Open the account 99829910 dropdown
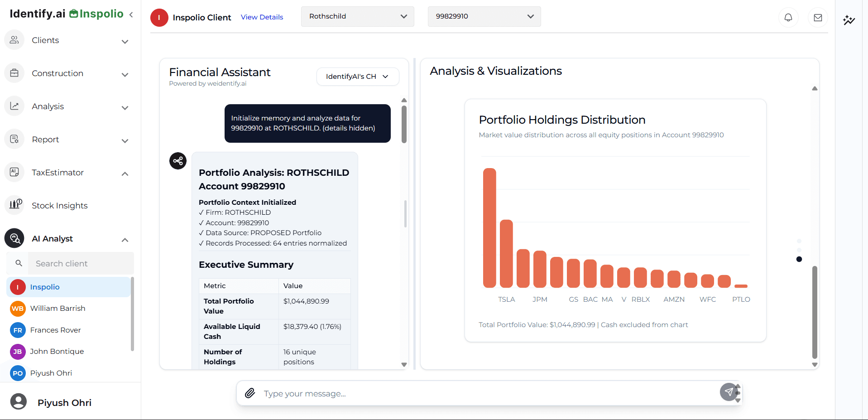Viewport: 868px width, 420px height. (484, 16)
